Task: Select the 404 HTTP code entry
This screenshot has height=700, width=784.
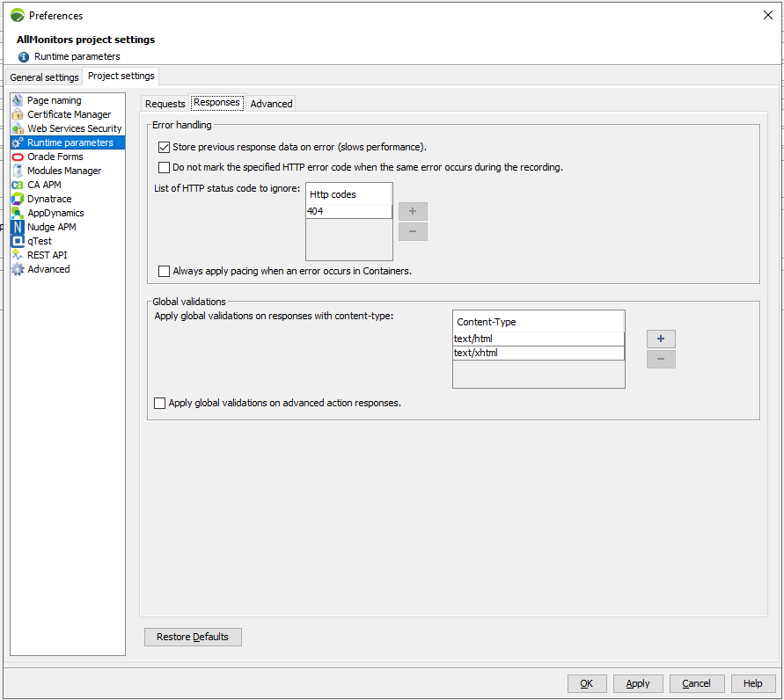Action: (x=348, y=212)
